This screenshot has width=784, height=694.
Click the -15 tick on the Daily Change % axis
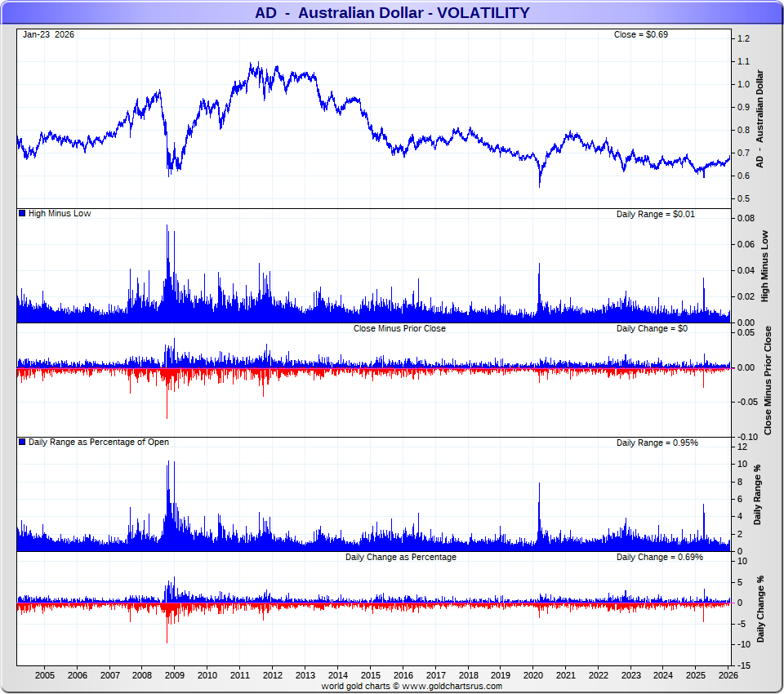742,665
